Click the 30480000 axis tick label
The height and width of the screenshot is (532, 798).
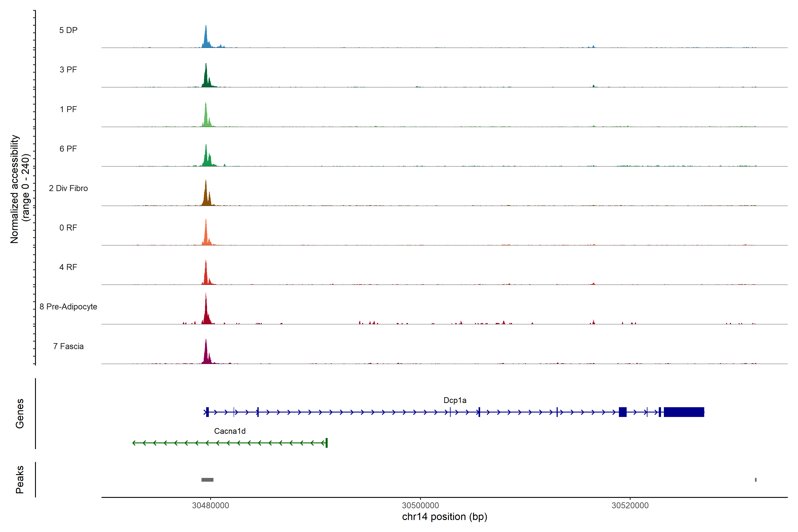point(210,505)
